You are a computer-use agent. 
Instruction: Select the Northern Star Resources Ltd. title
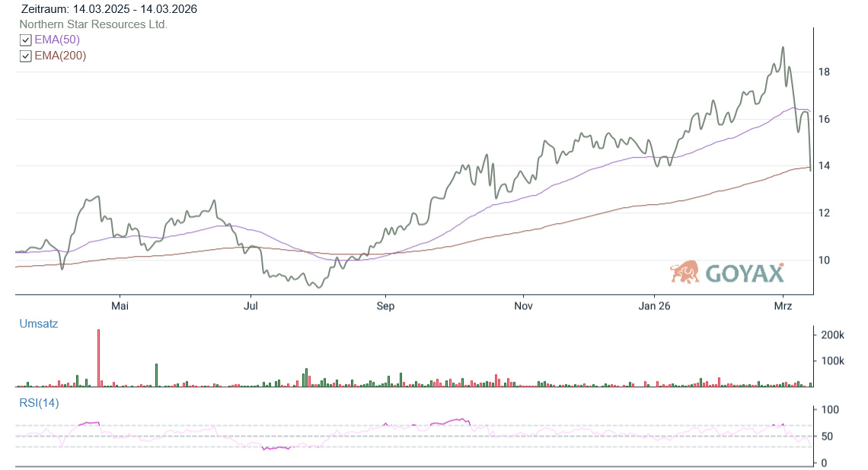(93, 24)
